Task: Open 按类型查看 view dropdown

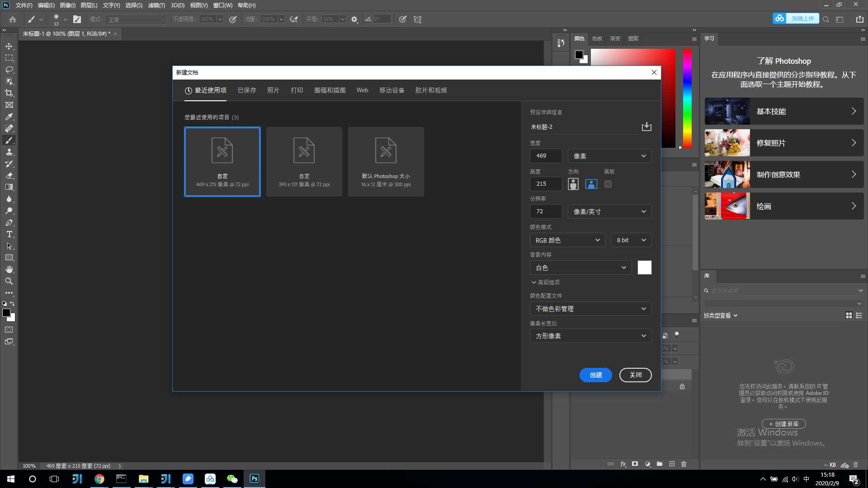Action: click(x=721, y=315)
